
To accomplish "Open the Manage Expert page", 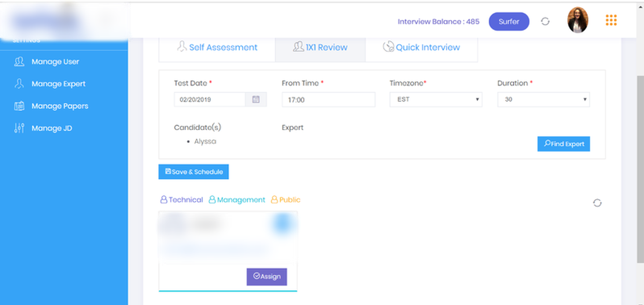I will 58,84.
